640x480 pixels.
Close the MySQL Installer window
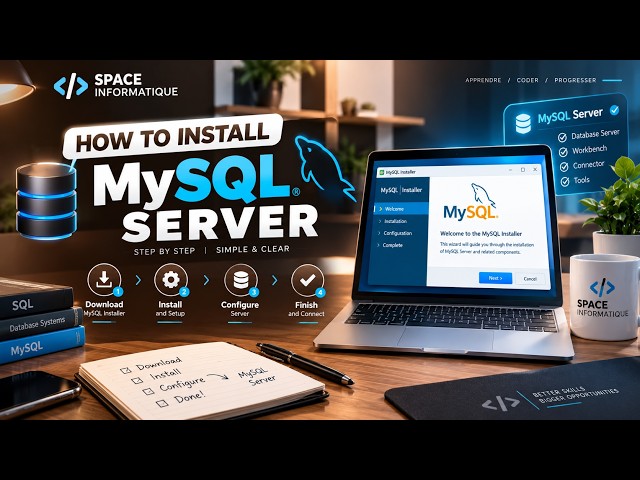536,169
